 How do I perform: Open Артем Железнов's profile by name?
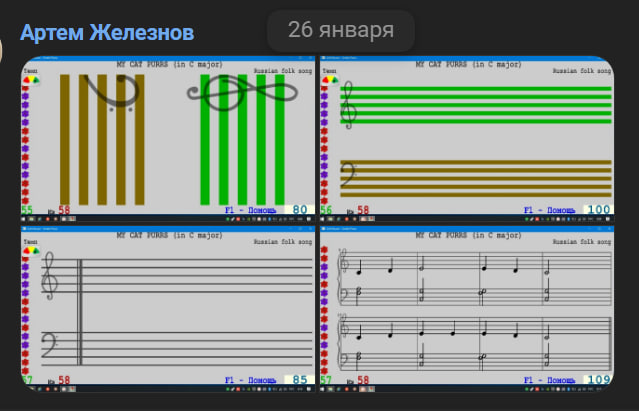tap(107, 33)
